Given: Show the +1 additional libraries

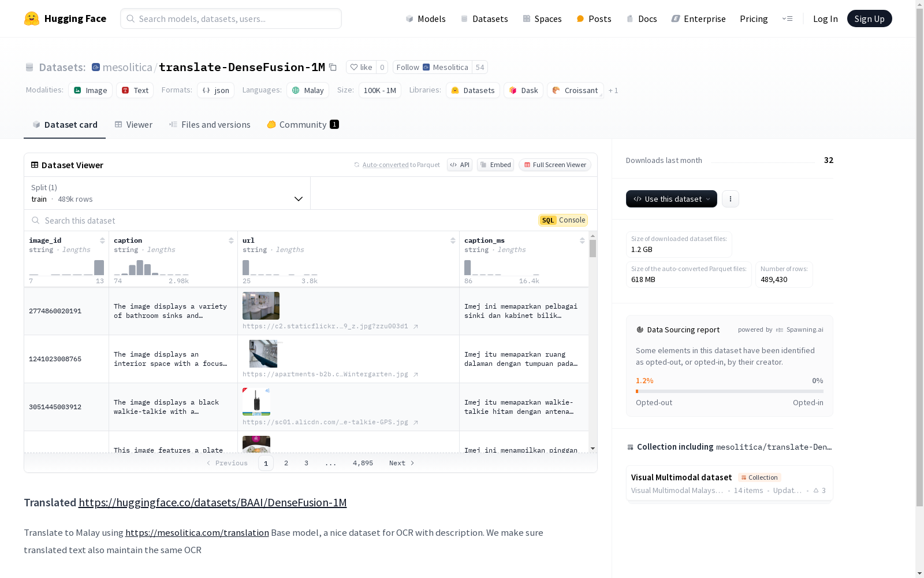Looking at the screenshot, I should tap(613, 90).
